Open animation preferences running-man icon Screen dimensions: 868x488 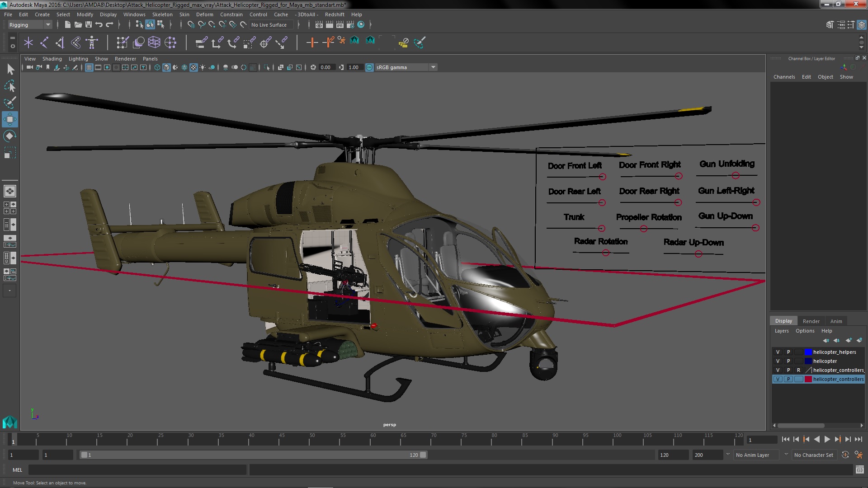(x=858, y=455)
